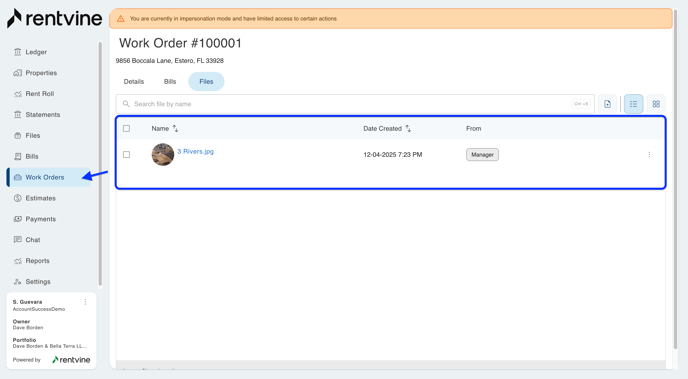Go to Payments section
688x379 pixels.
pyautogui.click(x=40, y=219)
